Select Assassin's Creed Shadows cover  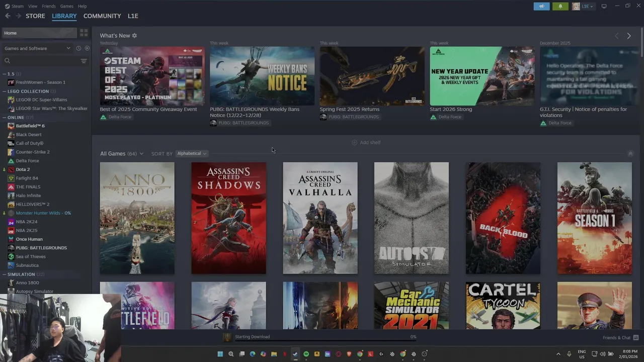click(228, 218)
